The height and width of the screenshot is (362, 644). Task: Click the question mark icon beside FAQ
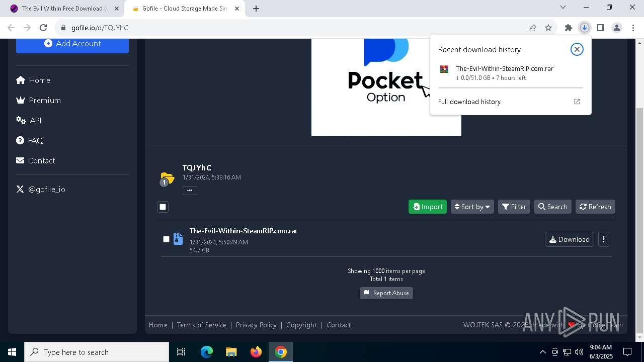click(x=20, y=141)
